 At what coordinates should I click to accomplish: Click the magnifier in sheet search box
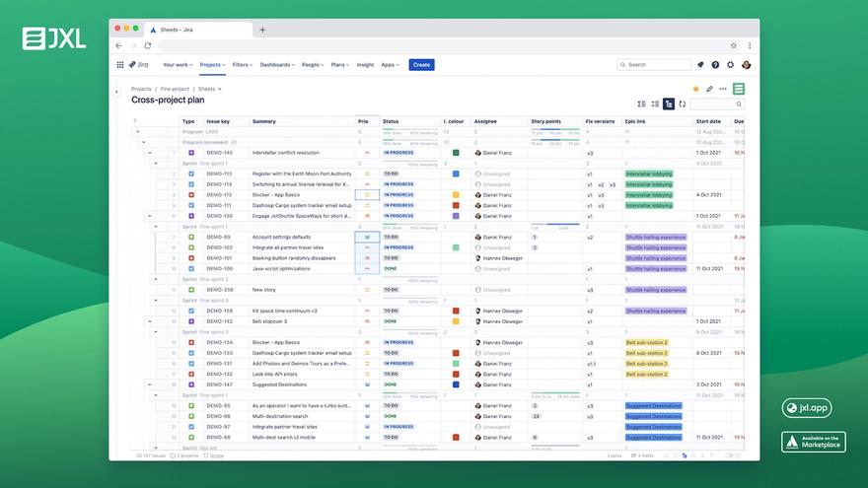pyautogui.click(x=739, y=105)
